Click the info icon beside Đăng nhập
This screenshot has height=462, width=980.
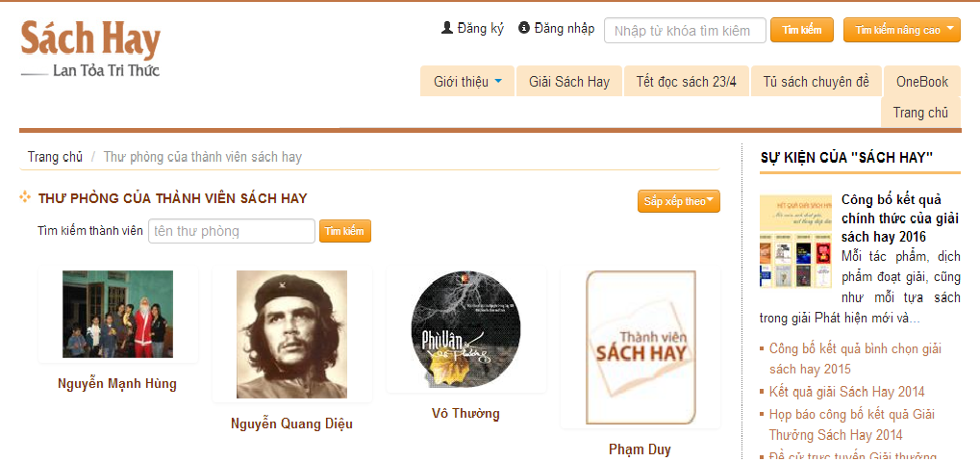coord(524,28)
